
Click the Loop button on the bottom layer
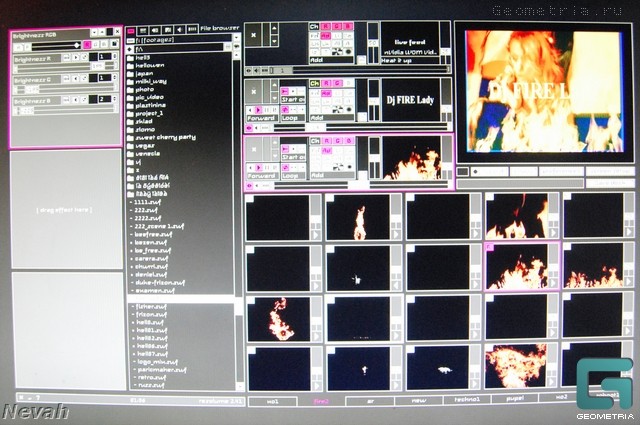(292, 176)
